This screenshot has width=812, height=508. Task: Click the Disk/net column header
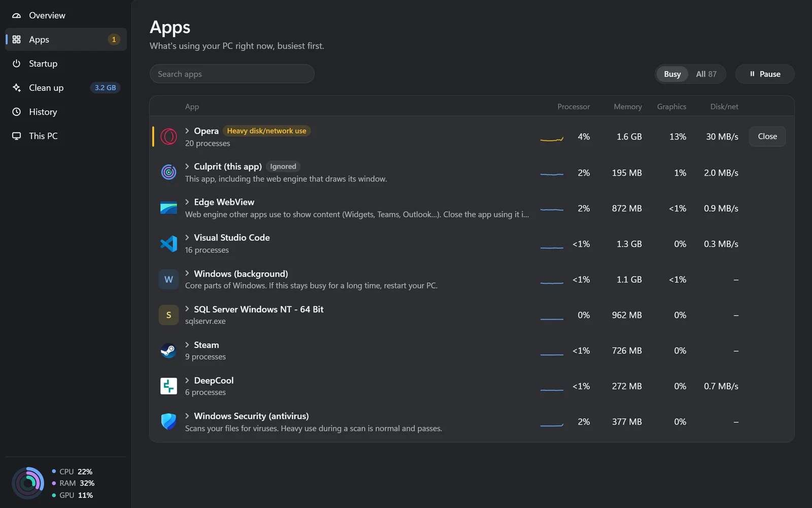coord(724,107)
